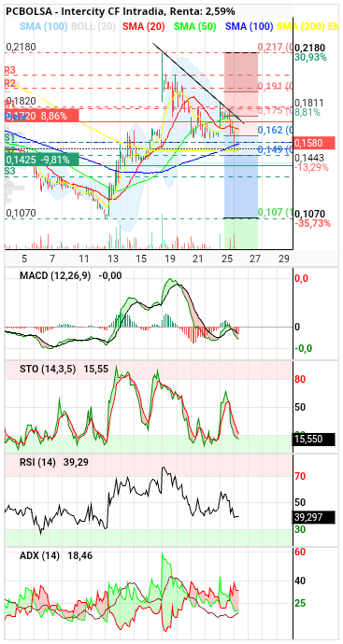Viewport: 343px width, 644px height.
Task: Click the 0,1443 right axis price
Action: coord(309,158)
